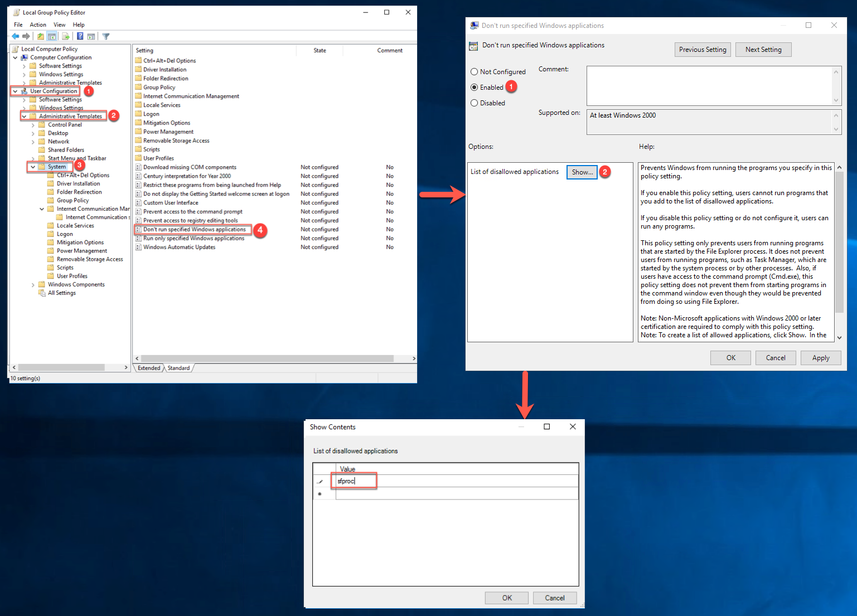857x616 pixels.
Task: Click the Show/Hide Action Pane toolbar icon
Action: pos(93,36)
